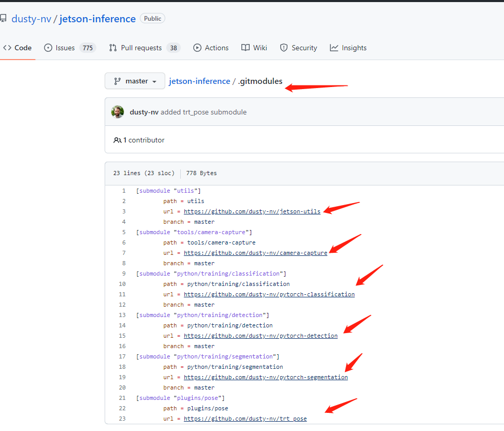Click the Pull requests icon
Screen dimensions: 504x431
click(113, 48)
